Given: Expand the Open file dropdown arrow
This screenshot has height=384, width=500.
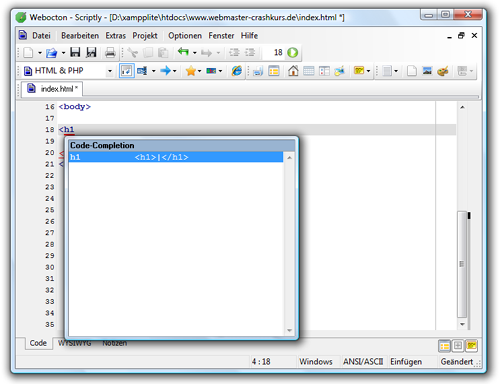Looking at the screenshot, I should pos(63,53).
